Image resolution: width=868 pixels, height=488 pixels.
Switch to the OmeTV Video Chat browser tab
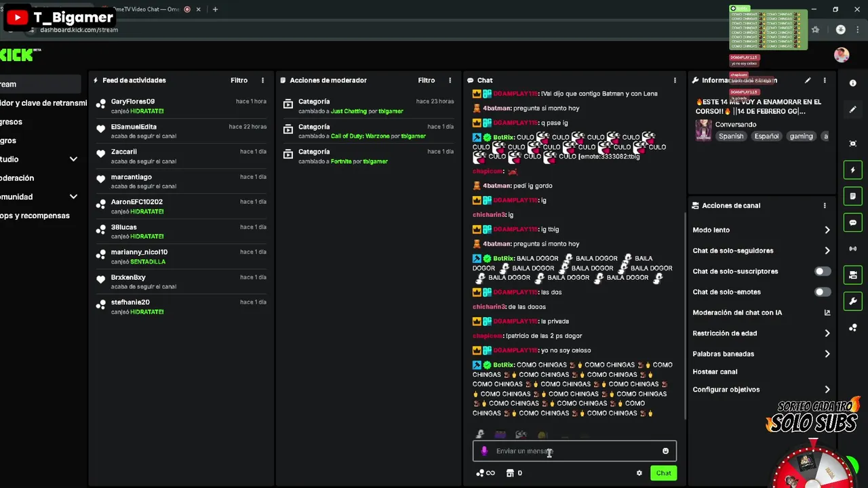tap(145, 9)
